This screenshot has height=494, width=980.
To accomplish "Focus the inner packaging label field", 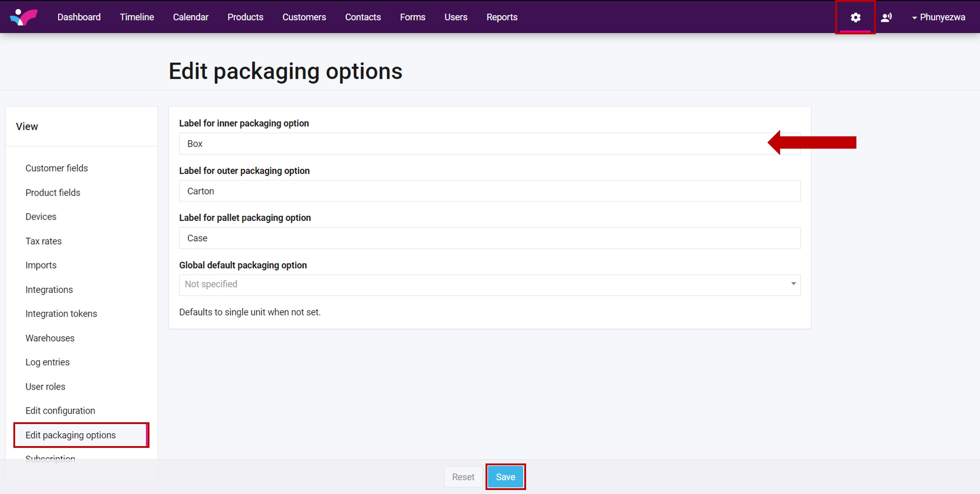I will (472, 144).
